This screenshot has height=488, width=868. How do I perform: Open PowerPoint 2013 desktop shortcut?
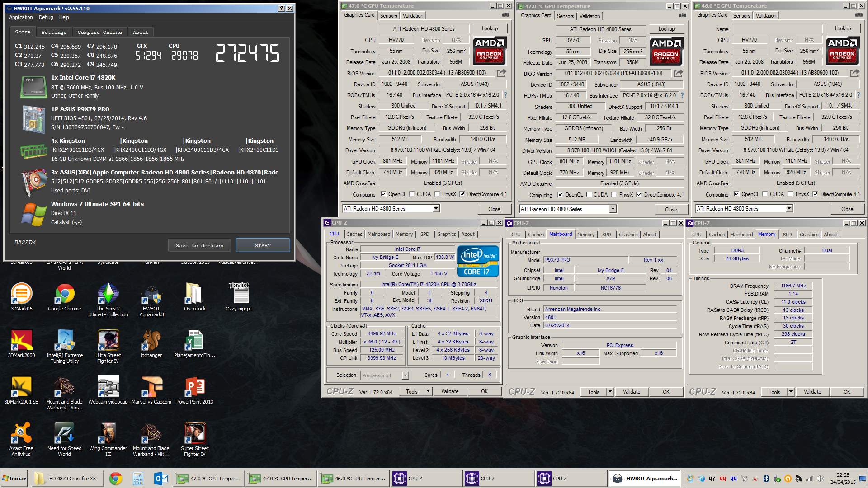tap(195, 390)
